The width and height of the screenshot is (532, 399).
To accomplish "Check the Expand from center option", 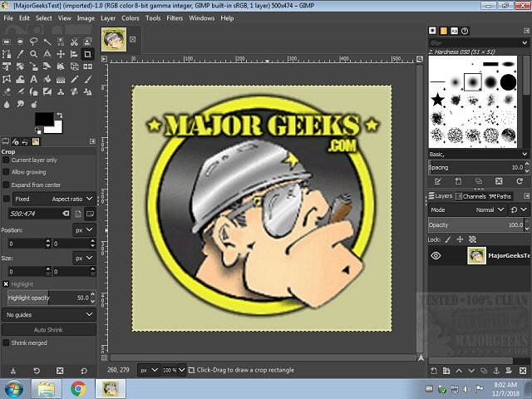I will (x=7, y=185).
